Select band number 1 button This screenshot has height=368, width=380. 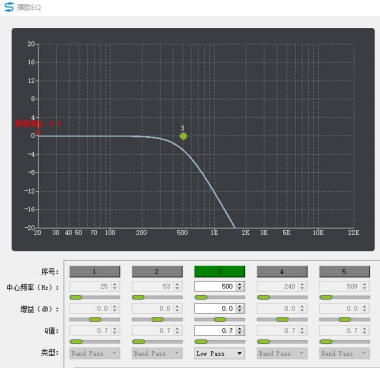pos(95,272)
